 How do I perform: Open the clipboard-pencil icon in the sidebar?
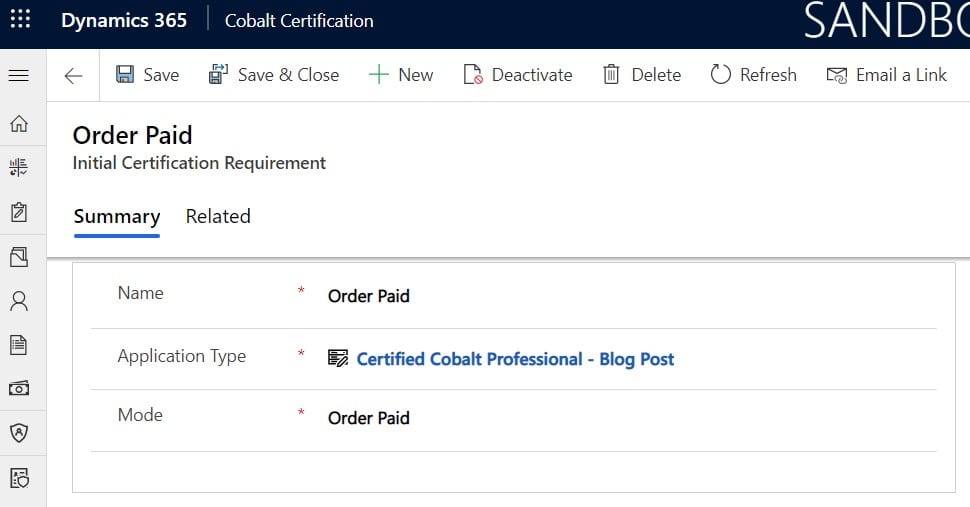tap(19, 212)
